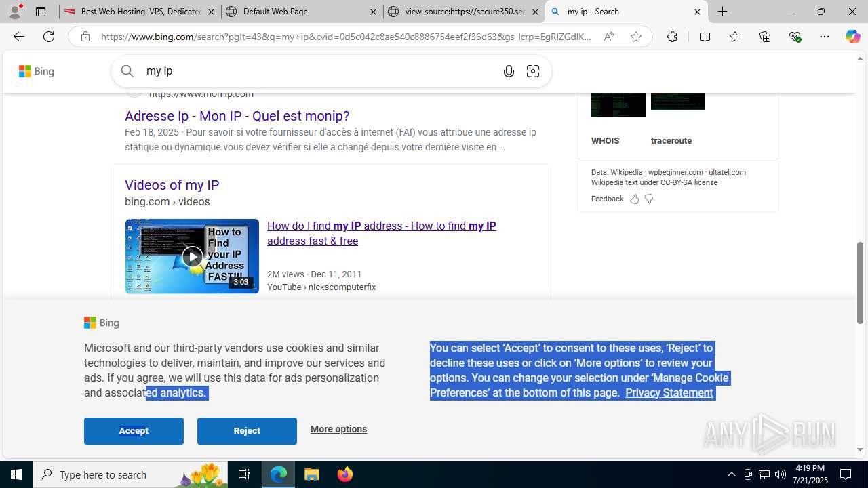Screen dimensions: 868x488
Task: Open the Collections icon
Action: coord(765,37)
